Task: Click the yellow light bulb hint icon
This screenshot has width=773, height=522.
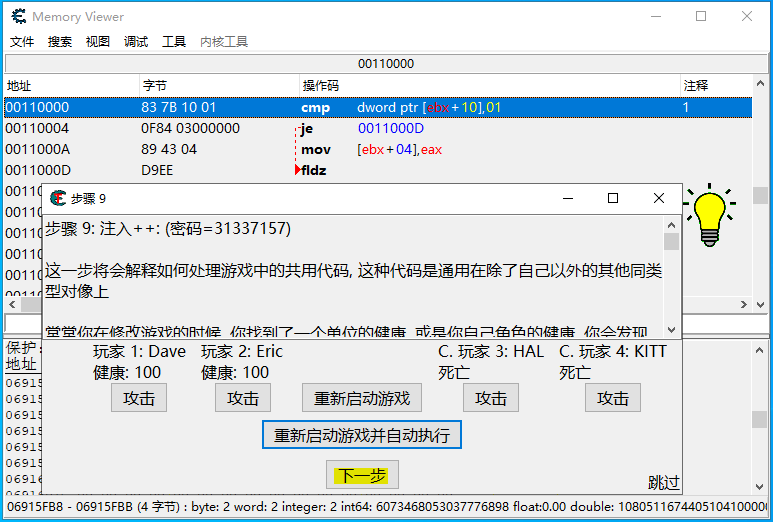Action: (709, 215)
